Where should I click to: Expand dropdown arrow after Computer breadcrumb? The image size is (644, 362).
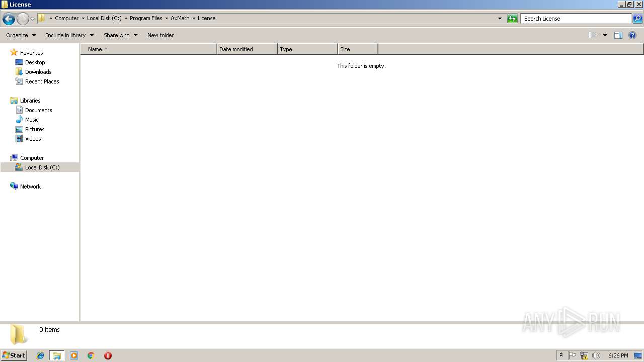[x=83, y=18]
